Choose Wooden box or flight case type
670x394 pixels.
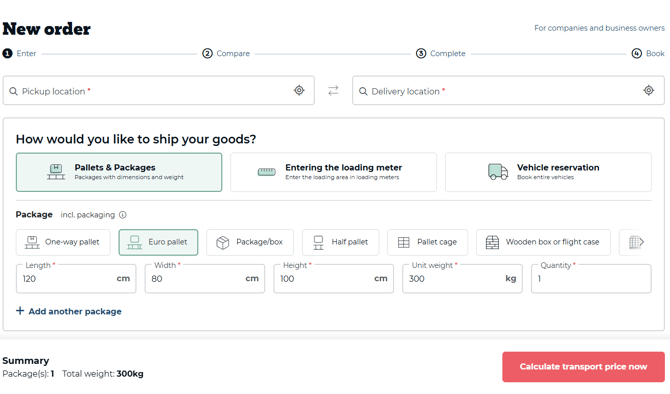pos(543,242)
